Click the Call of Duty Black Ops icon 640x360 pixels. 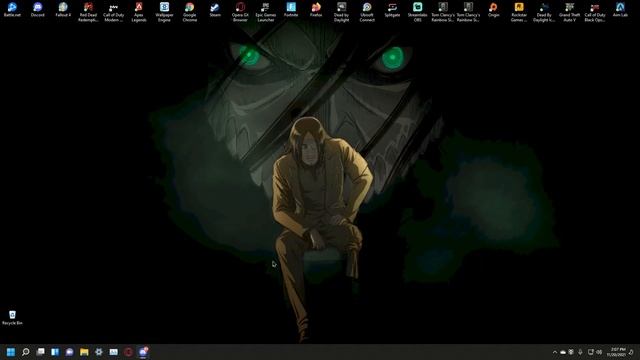(x=594, y=11)
